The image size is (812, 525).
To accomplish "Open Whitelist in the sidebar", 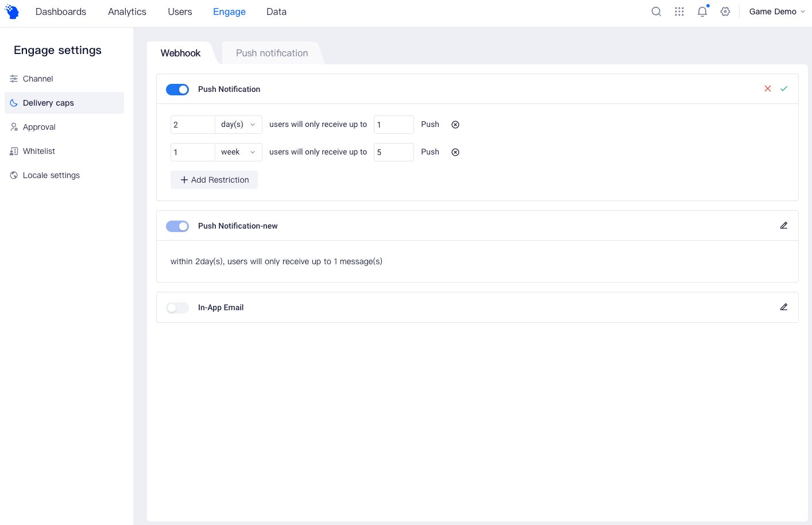I will [39, 151].
